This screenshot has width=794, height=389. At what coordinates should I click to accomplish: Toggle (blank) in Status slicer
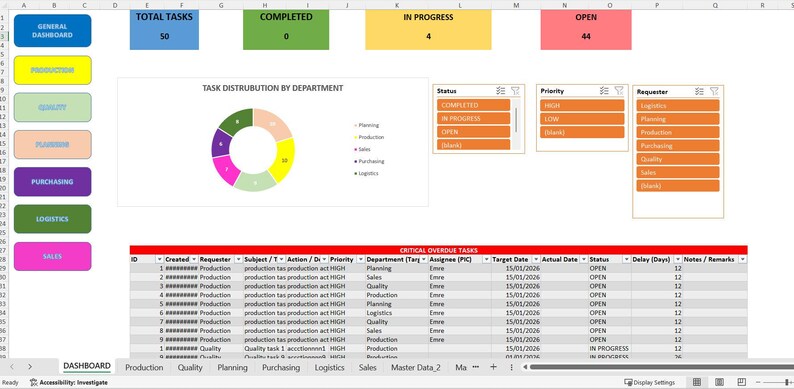click(473, 145)
